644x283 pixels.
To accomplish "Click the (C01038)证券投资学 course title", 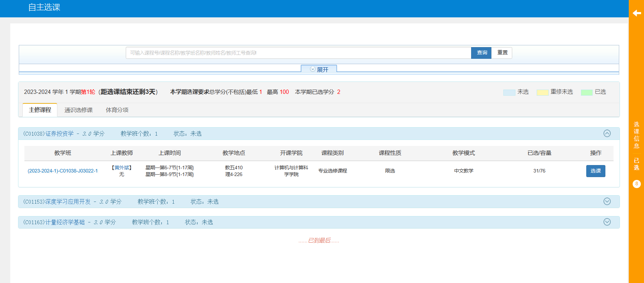I will [x=49, y=134].
